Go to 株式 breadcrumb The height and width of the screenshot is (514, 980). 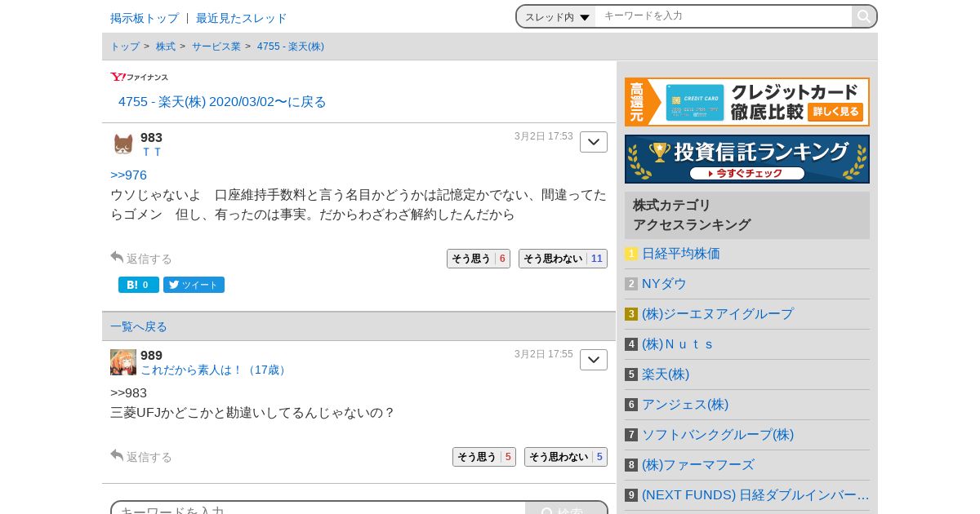[166, 47]
